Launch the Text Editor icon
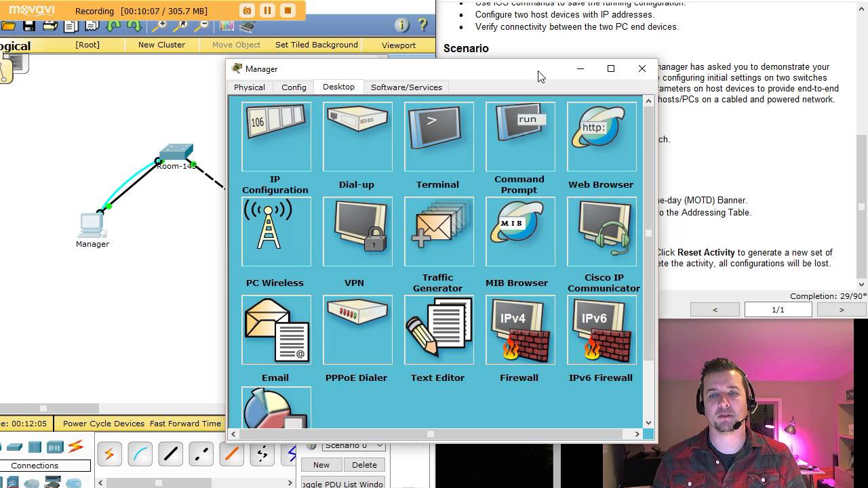Viewport: 868px width, 488px height. tap(439, 330)
